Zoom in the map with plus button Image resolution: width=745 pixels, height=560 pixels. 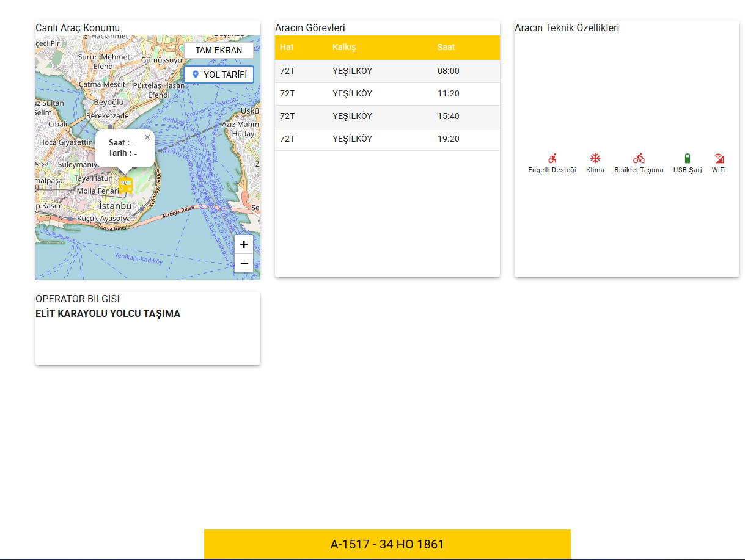244,244
